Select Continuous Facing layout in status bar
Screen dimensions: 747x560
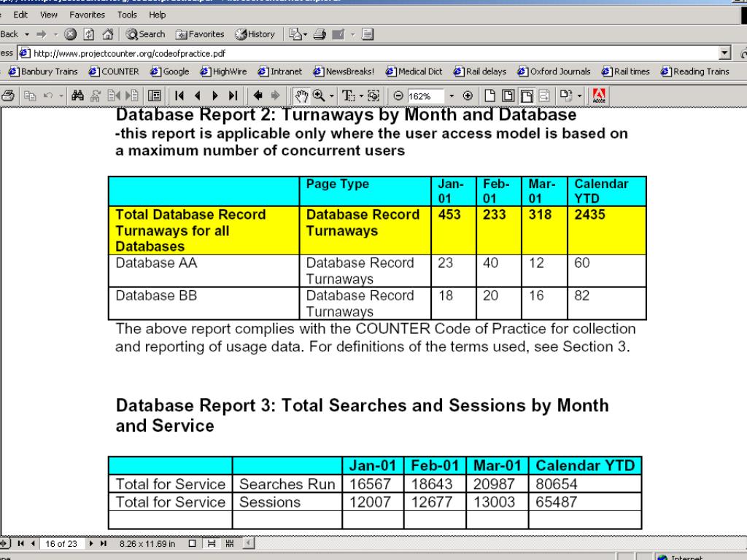point(230,543)
